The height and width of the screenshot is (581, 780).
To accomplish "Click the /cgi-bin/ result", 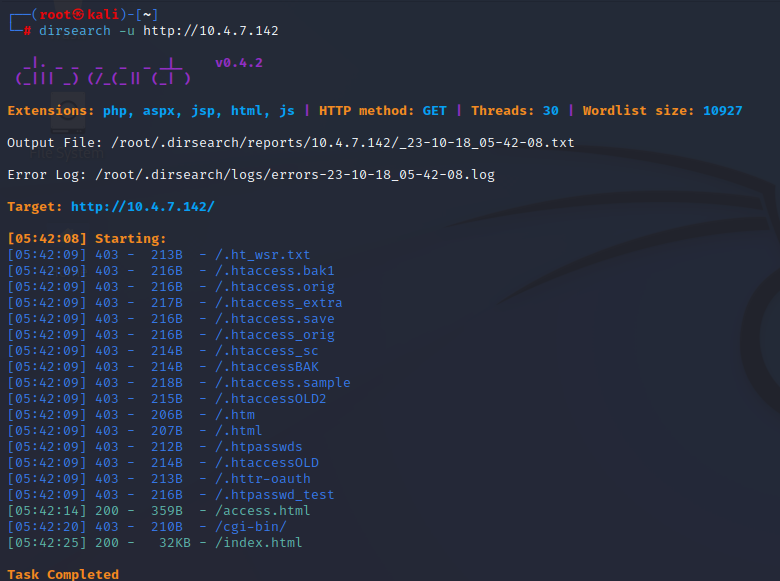I will [x=251, y=526].
